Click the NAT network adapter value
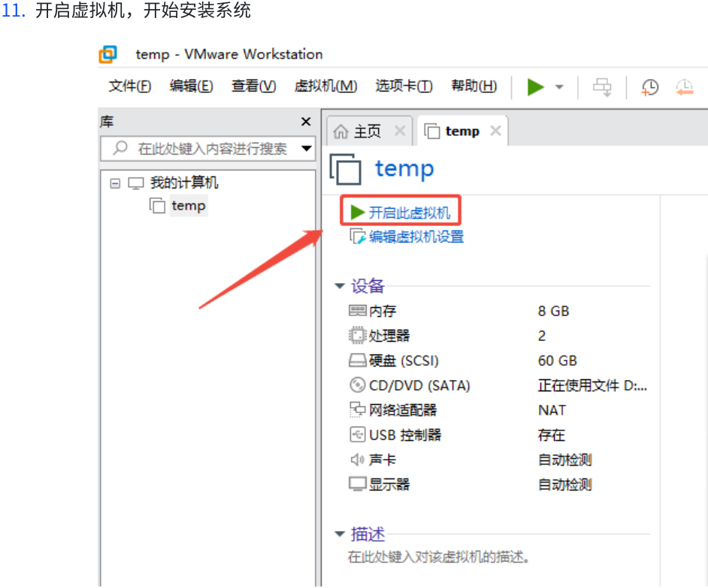This screenshot has height=588, width=708. pos(552,410)
